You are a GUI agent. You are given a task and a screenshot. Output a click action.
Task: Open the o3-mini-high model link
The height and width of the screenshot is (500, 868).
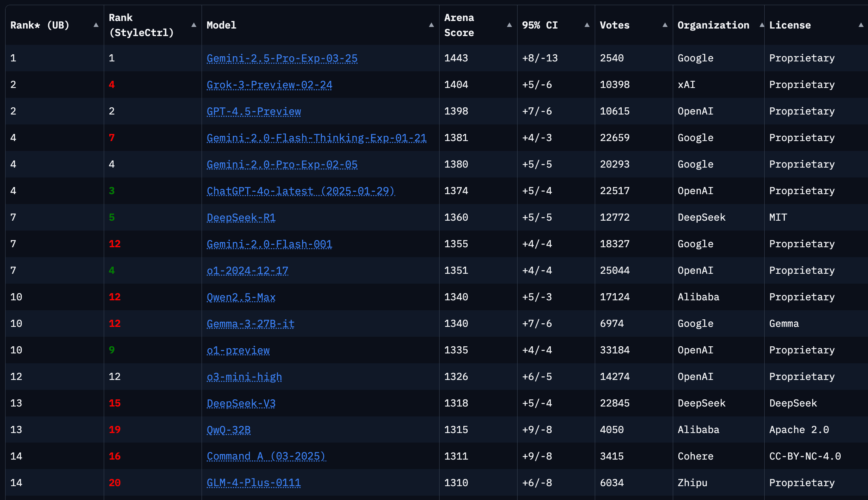pos(244,377)
